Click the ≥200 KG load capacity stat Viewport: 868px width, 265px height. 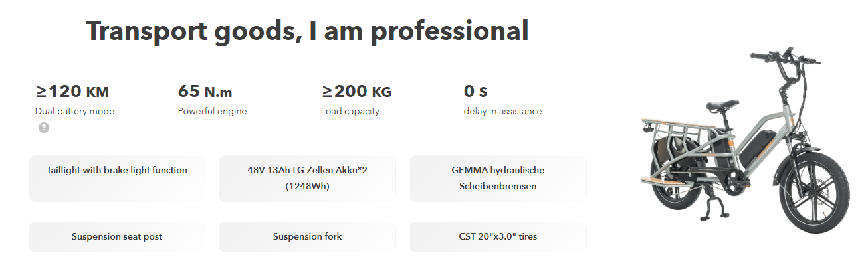pyautogui.click(x=356, y=92)
